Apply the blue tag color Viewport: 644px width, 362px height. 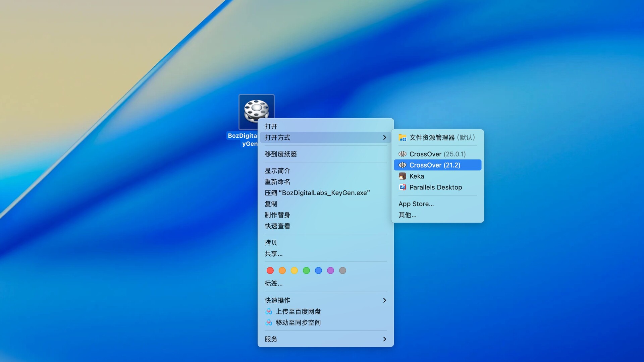click(x=318, y=270)
